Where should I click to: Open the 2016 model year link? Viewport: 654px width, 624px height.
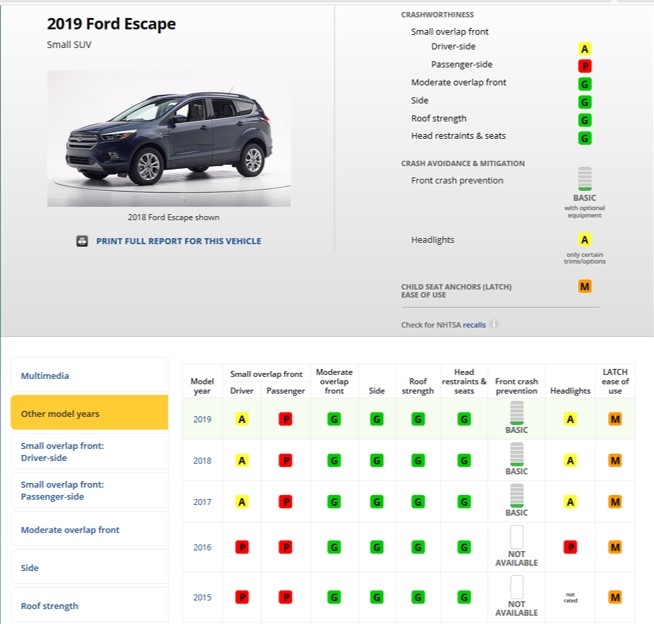[x=202, y=547]
